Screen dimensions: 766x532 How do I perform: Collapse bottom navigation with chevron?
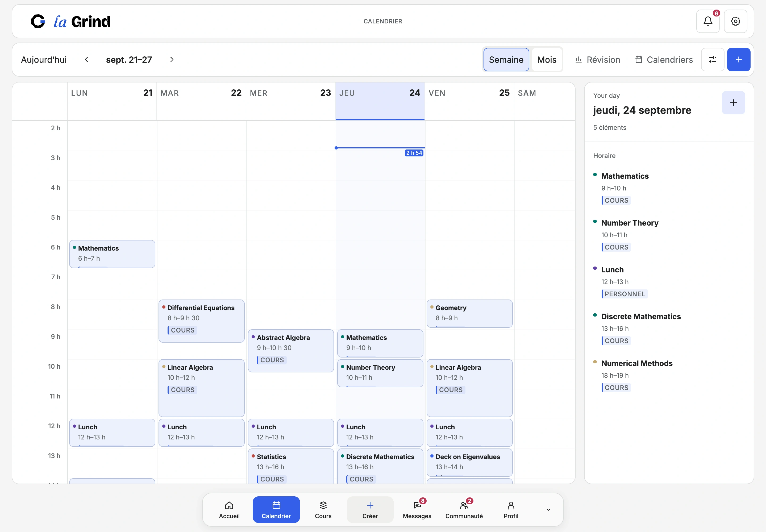coord(548,510)
